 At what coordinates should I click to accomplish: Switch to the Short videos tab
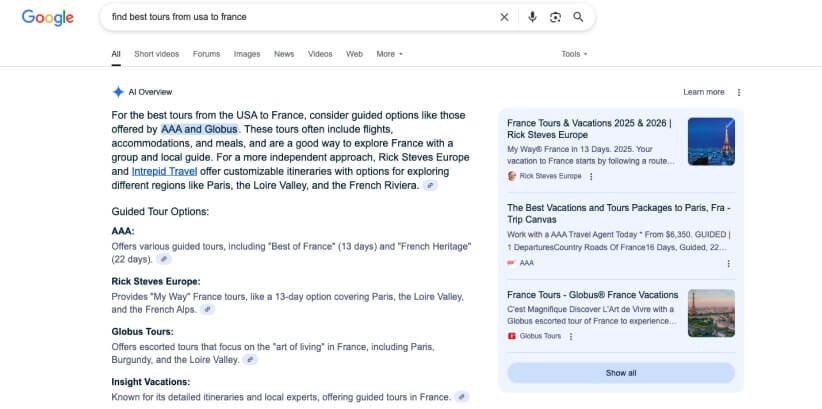point(156,54)
